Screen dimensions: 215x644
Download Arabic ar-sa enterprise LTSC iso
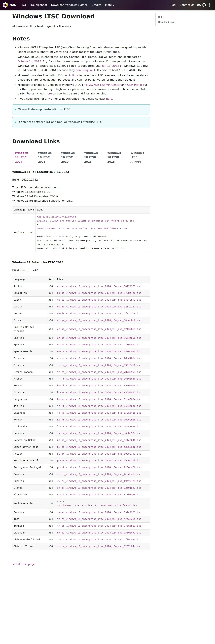[99, 286]
